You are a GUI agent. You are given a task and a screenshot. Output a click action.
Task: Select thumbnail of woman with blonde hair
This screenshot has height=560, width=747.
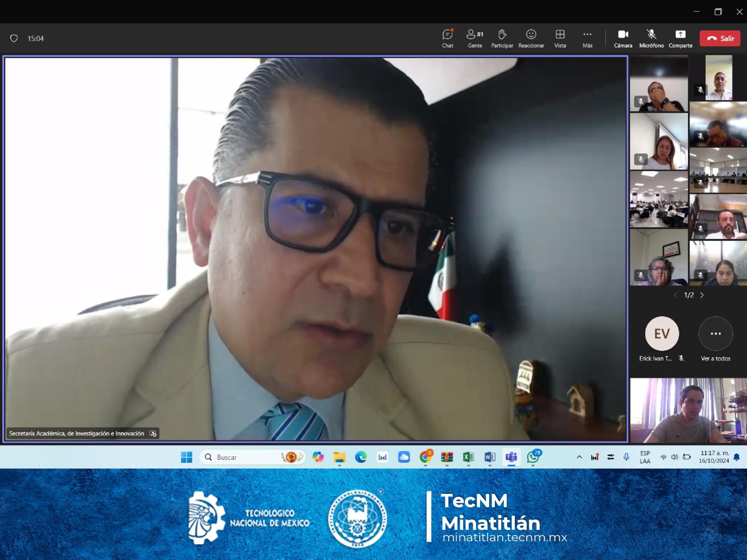659,141
